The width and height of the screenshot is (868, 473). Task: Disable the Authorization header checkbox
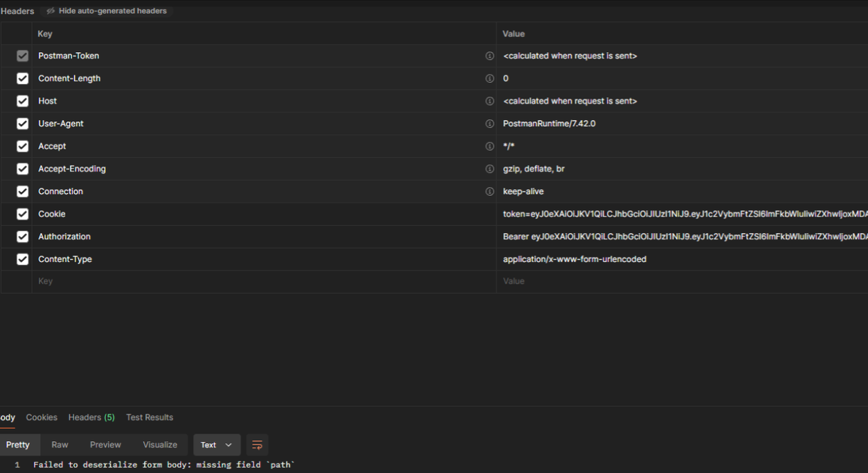click(x=22, y=236)
